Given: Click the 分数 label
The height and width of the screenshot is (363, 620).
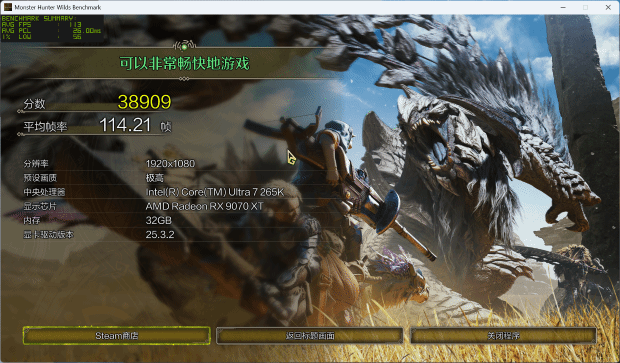Looking at the screenshot, I should [34, 104].
